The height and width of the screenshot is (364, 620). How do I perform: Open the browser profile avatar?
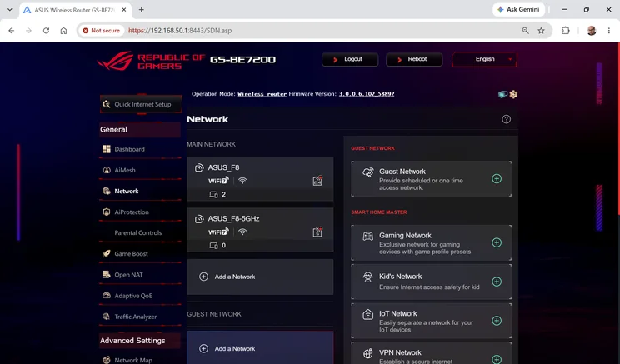592,31
